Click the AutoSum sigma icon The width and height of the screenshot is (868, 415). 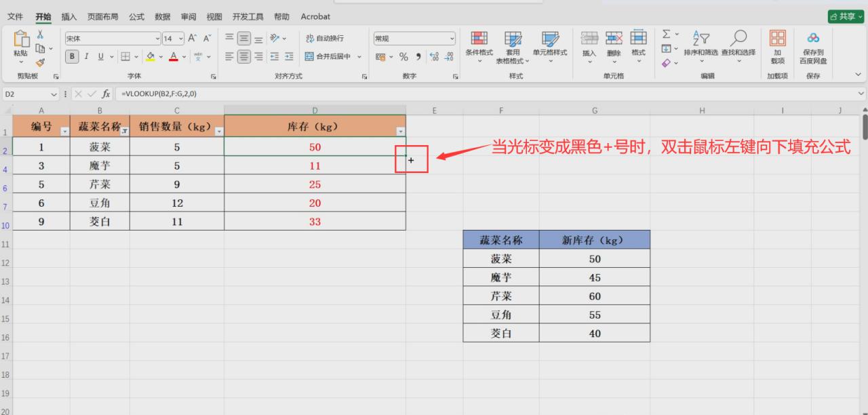coord(666,34)
